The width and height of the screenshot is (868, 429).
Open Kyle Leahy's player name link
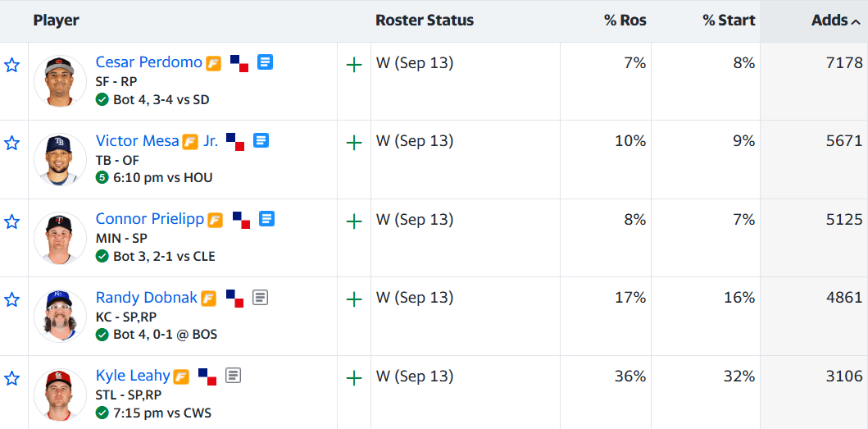[x=133, y=375]
